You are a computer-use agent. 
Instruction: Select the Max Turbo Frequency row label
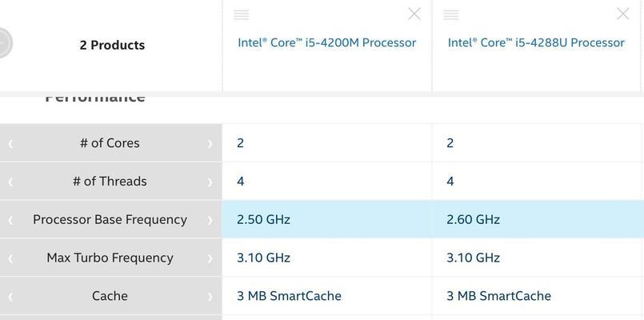point(110,258)
